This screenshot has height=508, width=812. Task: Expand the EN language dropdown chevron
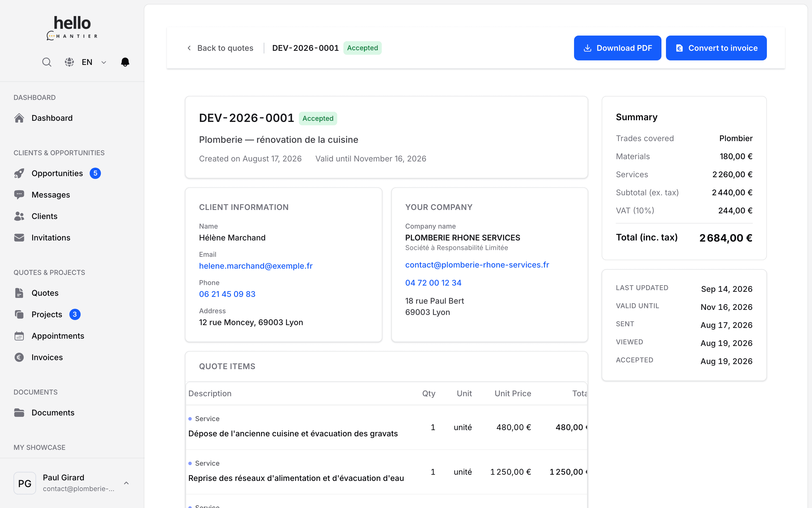click(104, 62)
